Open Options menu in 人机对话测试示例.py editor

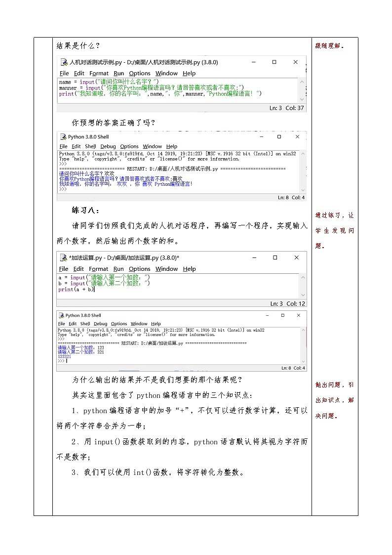pos(140,73)
